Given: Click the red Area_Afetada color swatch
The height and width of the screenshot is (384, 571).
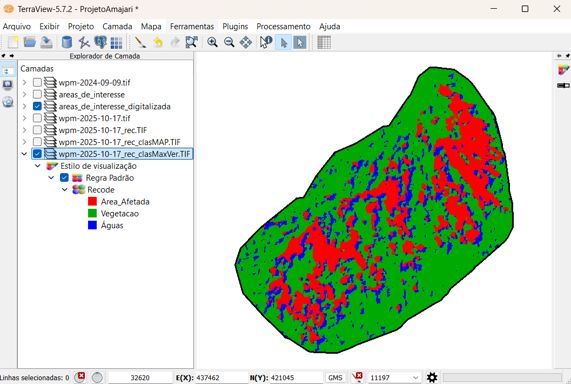Looking at the screenshot, I should [92, 201].
